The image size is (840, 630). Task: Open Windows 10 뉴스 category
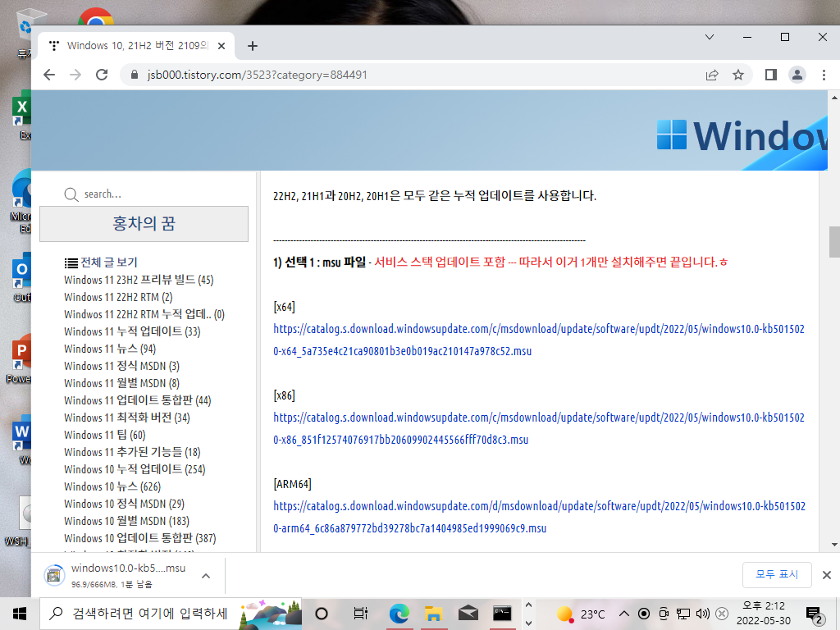click(112, 486)
